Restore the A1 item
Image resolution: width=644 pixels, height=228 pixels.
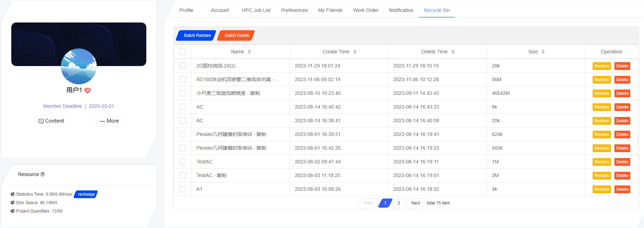(602, 189)
